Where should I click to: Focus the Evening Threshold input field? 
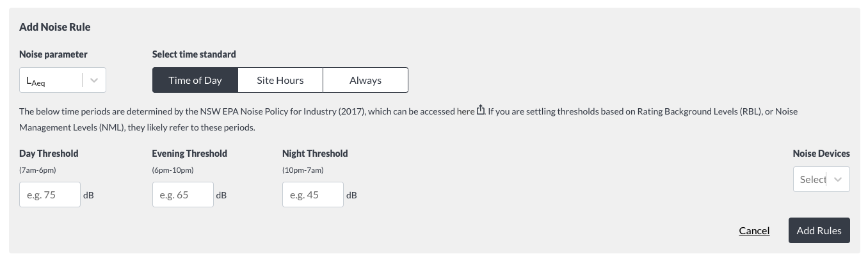(183, 195)
